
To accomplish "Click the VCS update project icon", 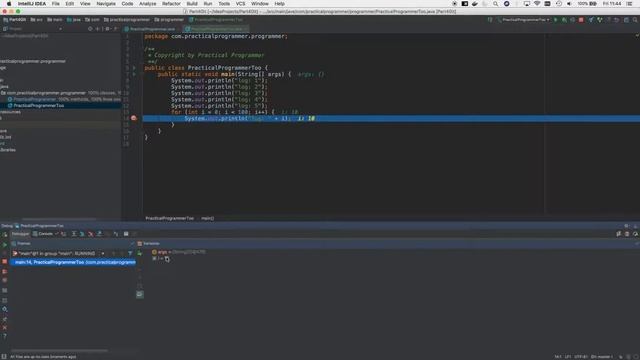I will pos(591,20).
